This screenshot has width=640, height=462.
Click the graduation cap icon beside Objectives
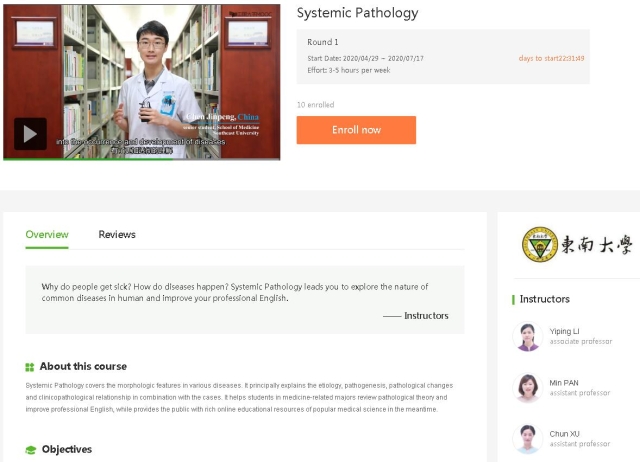coord(30,450)
